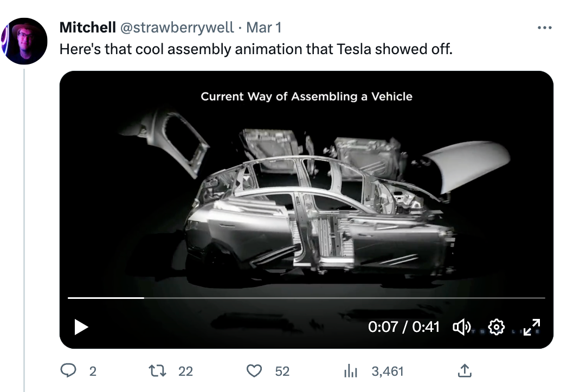Click the 3,461 views count
567x392 pixels.
click(386, 371)
